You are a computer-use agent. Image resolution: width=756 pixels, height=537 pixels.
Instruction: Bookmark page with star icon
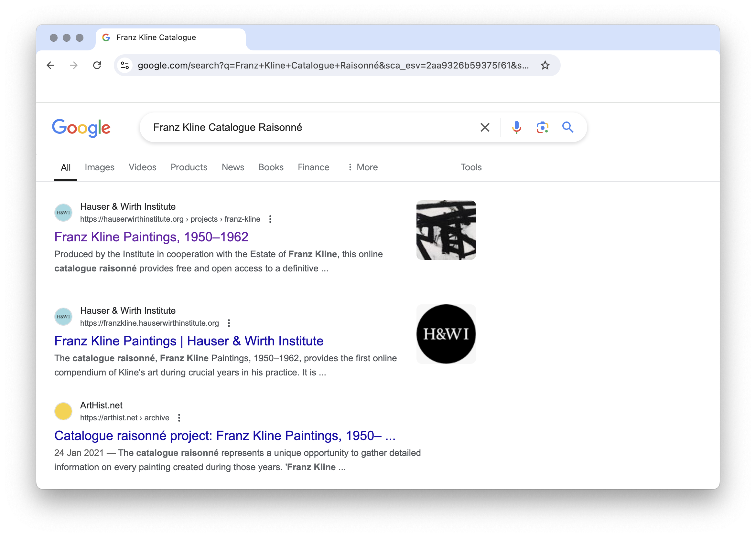545,65
